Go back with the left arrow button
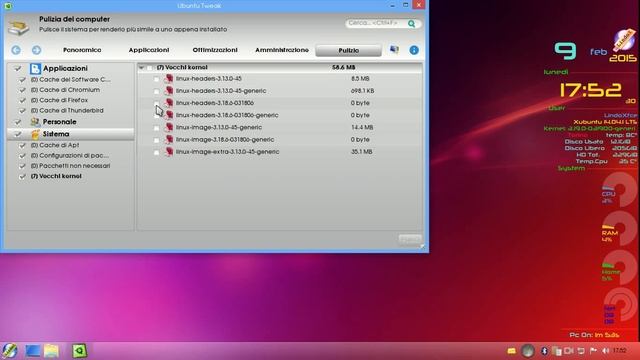The width and height of the screenshot is (640, 360). click(x=16, y=50)
